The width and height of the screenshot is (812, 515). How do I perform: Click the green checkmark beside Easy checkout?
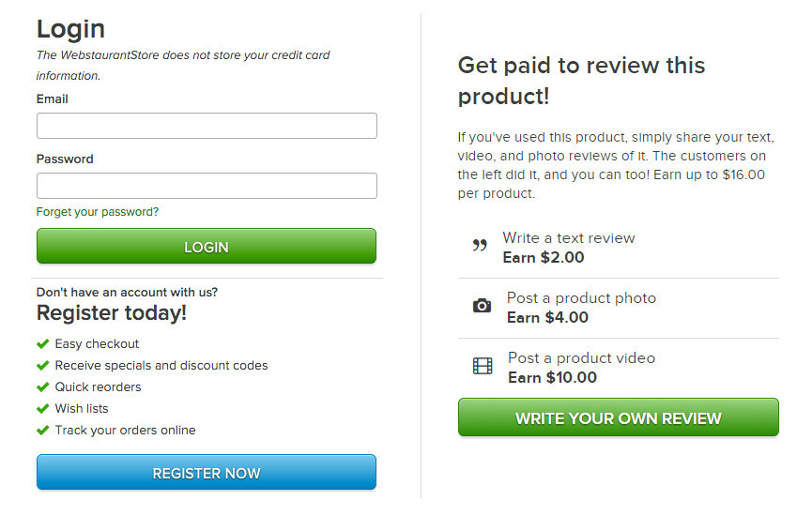pyautogui.click(x=43, y=343)
